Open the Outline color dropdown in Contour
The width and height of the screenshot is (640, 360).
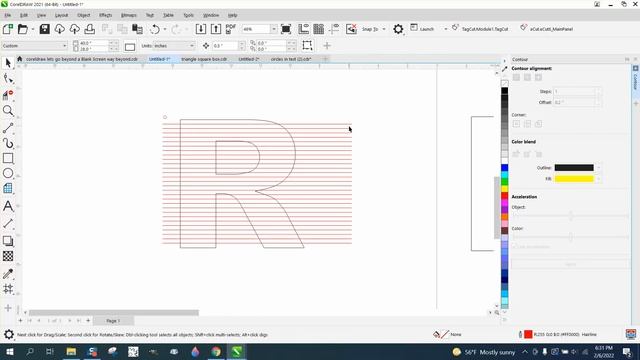point(599,168)
